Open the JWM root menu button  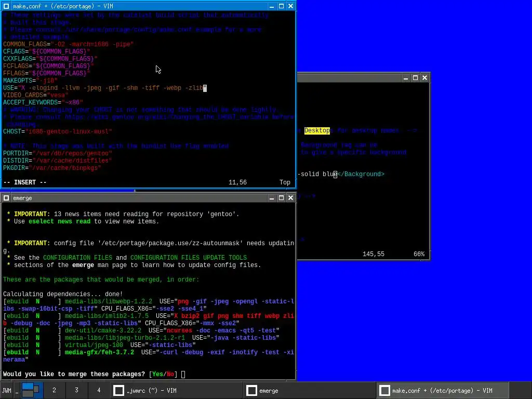[x=6, y=390]
